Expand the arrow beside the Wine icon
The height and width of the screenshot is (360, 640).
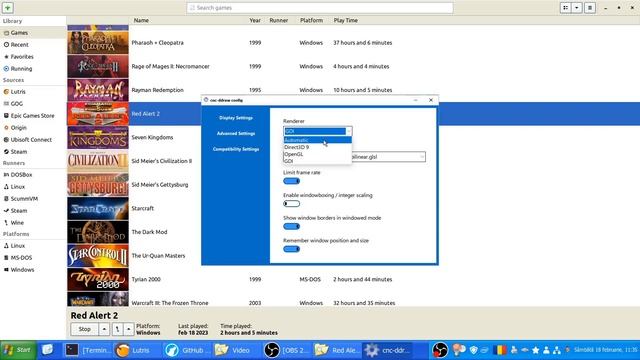[129, 329]
